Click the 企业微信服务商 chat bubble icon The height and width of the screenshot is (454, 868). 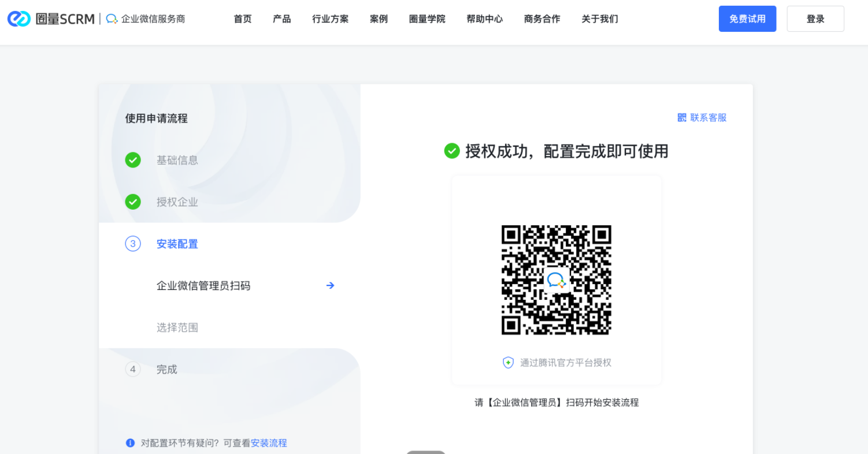coord(112,19)
